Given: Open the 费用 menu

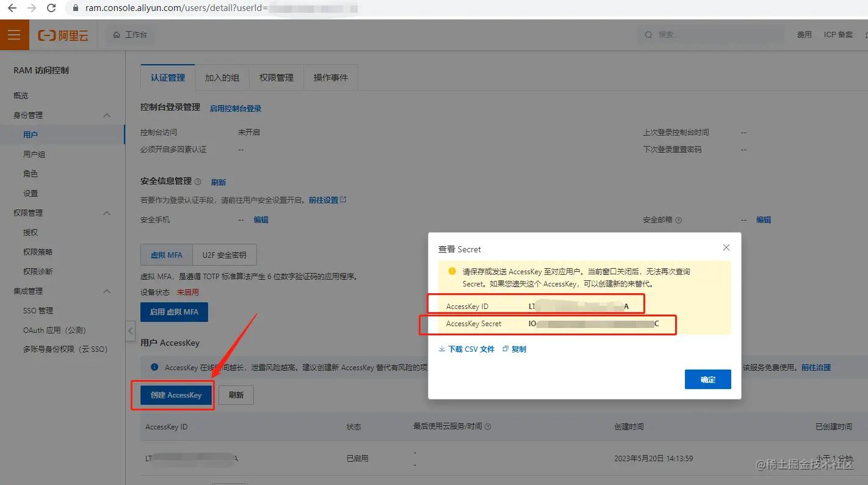Looking at the screenshot, I should [804, 35].
